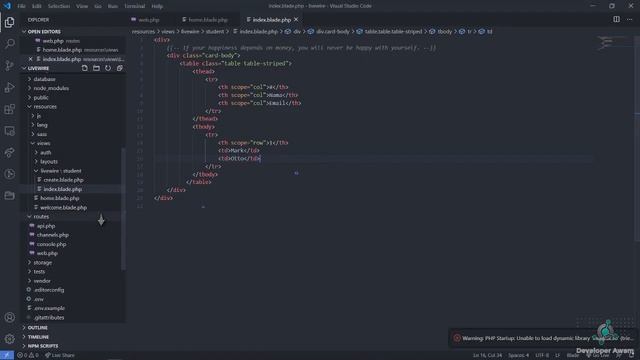This screenshot has width=640, height=360.
Task: Click the VS Code logo in title bar
Action: [7, 6]
